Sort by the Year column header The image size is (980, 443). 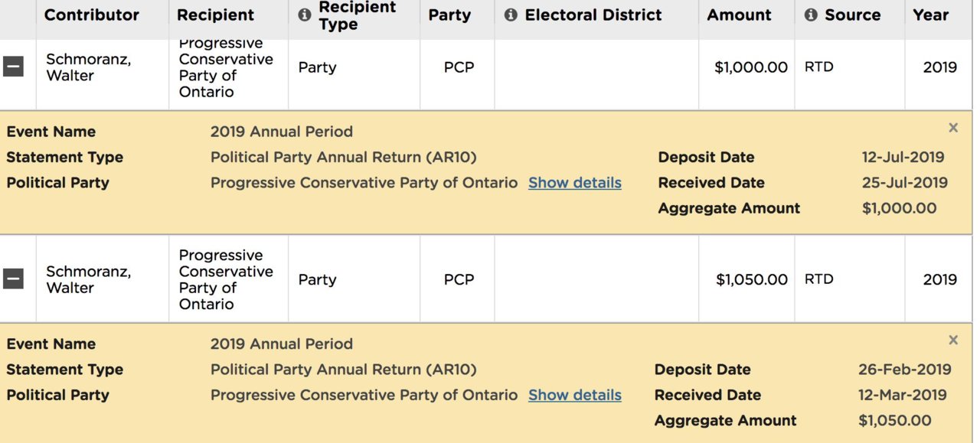pyautogui.click(x=930, y=15)
